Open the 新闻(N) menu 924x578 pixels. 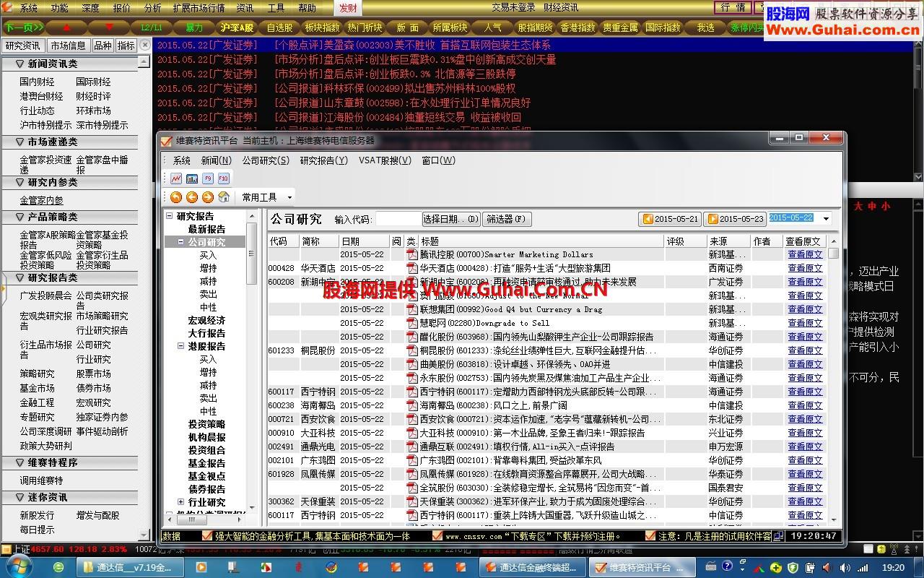pos(217,160)
